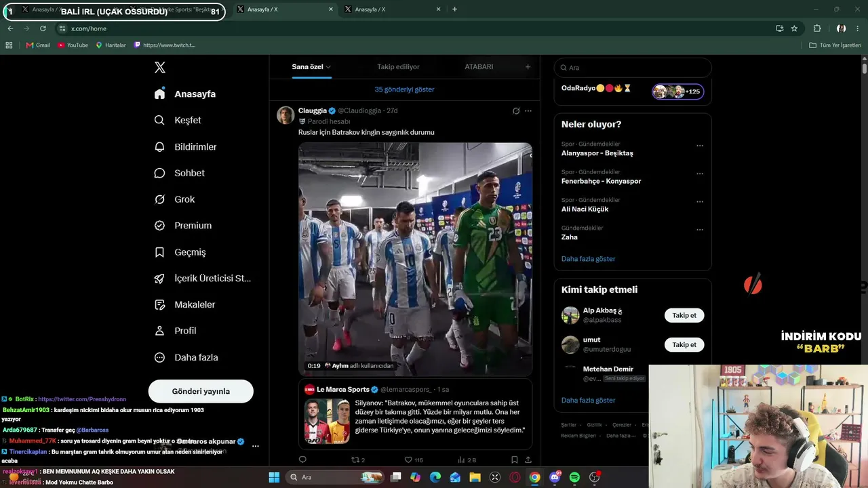The image size is (868, 488).
Task: Open İçerik Üreticisi studio entry
Action: pos(203,279)
